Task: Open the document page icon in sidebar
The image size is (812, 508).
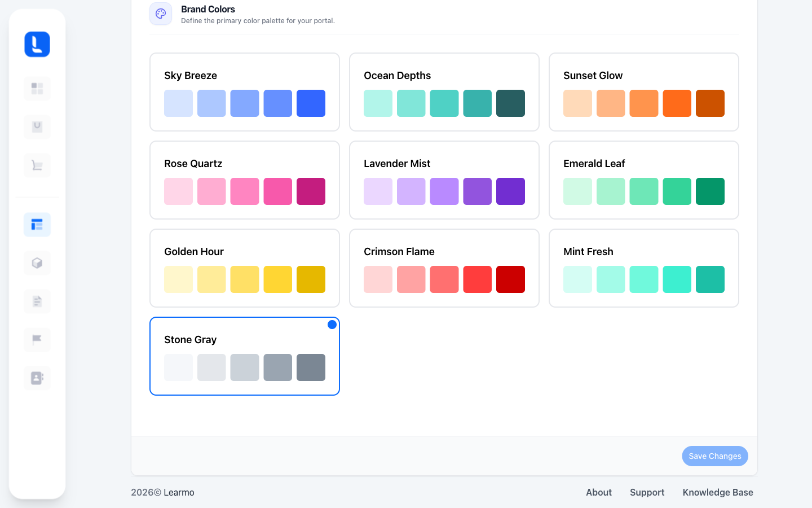Action: point(37,301)
